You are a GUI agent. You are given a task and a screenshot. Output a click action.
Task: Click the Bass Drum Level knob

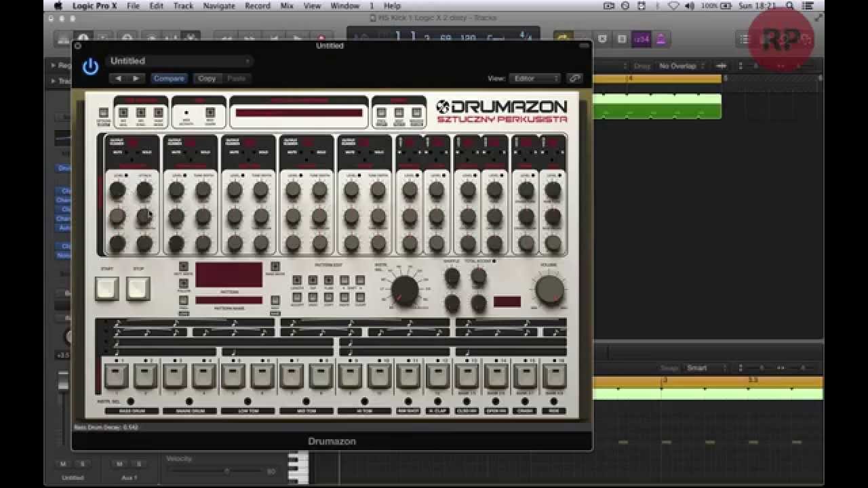click(x=117, y=191)
